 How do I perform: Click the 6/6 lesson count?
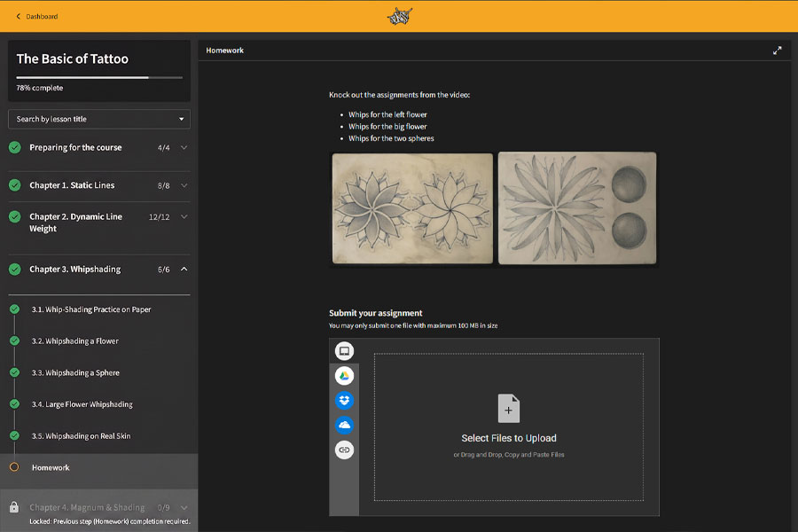click(x=163, y=270)
